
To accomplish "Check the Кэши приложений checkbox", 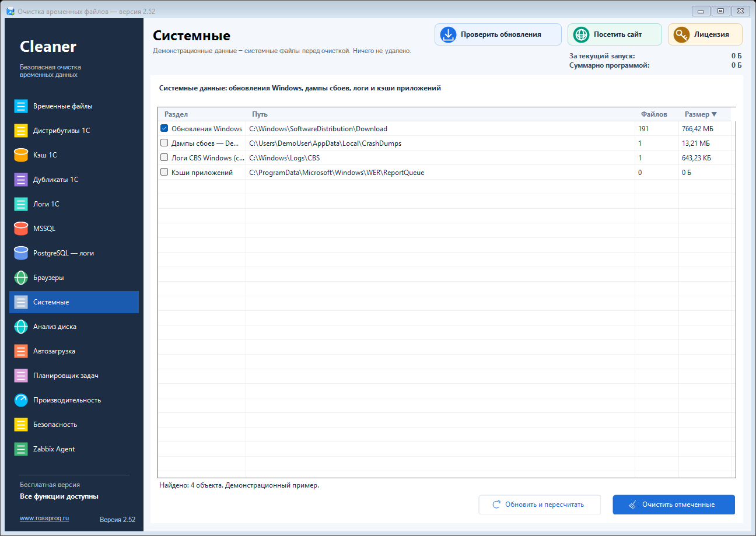I will pyautogui.click(x=164, y=172).
